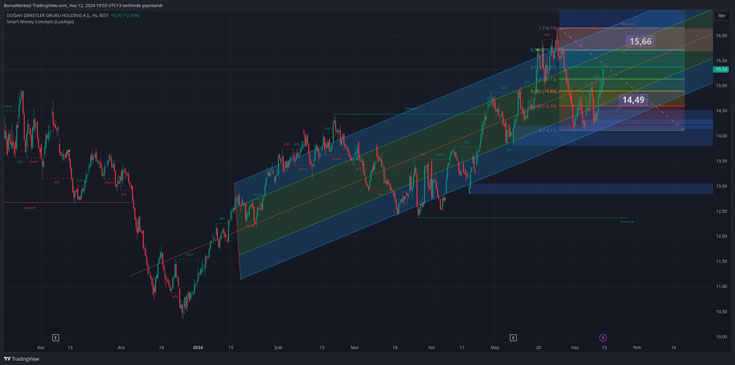
Task: Click the Ara month label on time axis
Action: [121, 348]
